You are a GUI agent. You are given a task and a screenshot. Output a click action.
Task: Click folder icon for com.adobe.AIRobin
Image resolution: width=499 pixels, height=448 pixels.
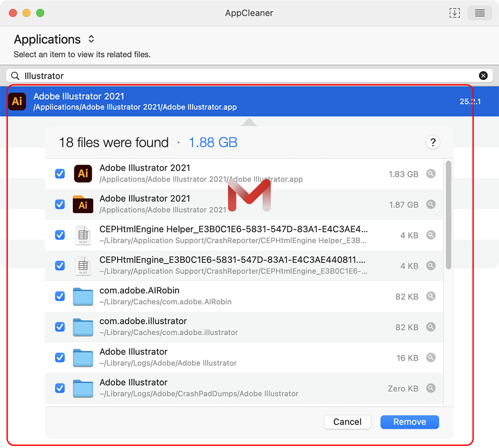point(83,296)
